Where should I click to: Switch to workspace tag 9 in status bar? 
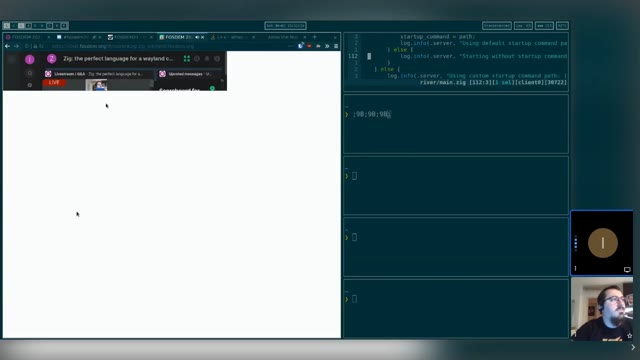click(x=64, y=26)
